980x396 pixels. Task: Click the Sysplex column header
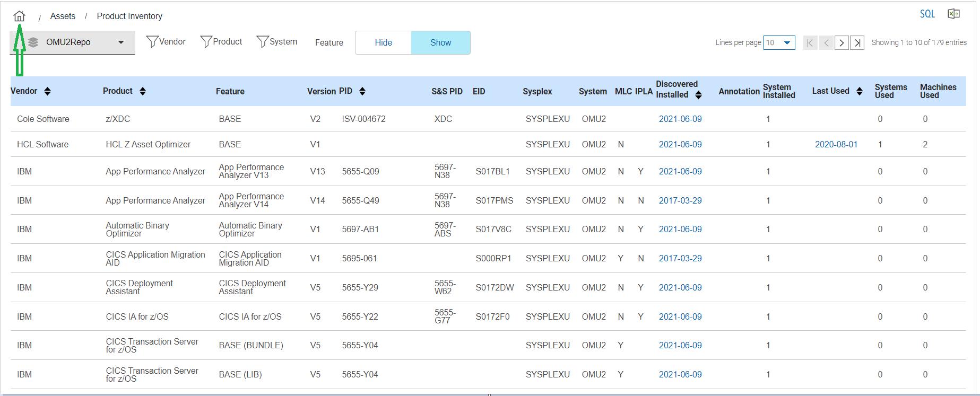coord(537,91)
